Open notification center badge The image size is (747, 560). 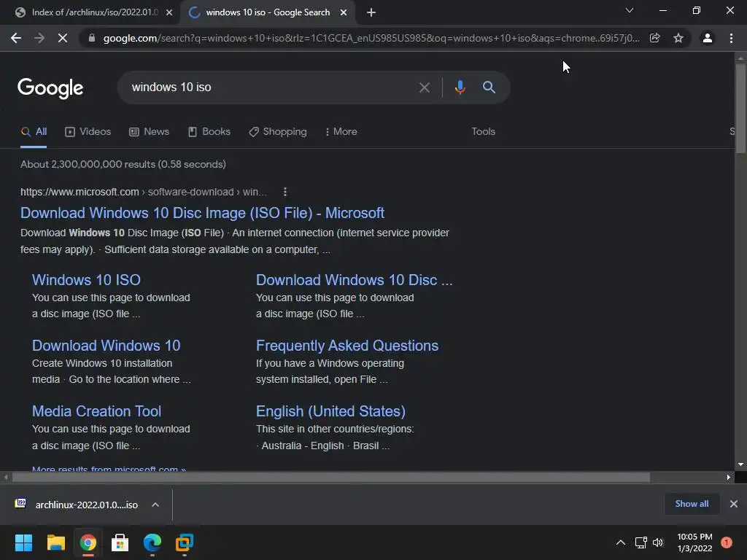coord(726,542)
